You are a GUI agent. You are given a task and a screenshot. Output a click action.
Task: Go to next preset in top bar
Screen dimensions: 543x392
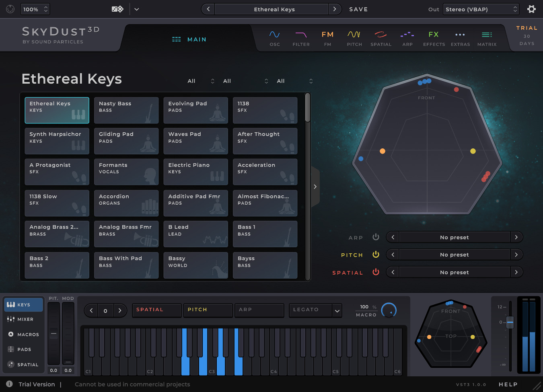coord(335,9)
